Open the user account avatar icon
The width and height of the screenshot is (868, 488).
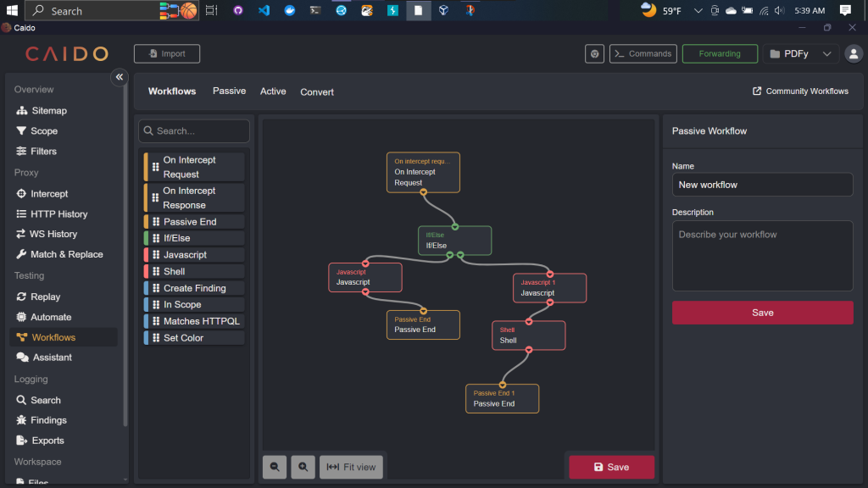coord(854,54)
